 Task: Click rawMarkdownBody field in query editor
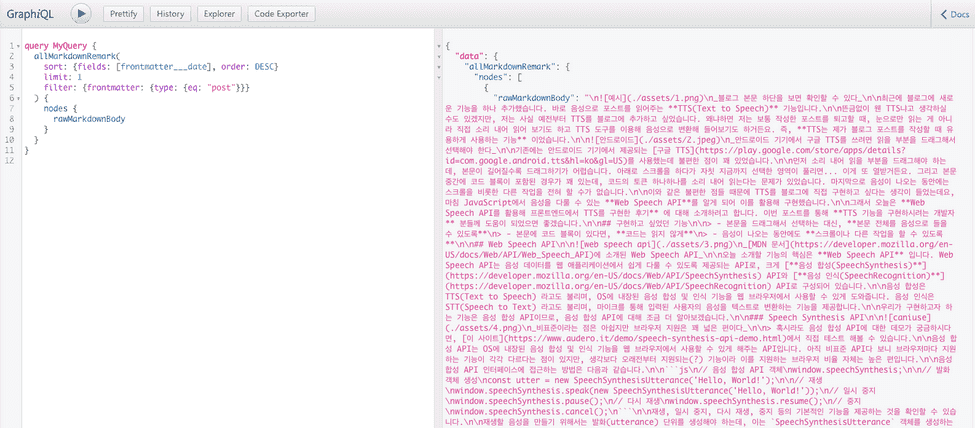click(x=90, y=118)
